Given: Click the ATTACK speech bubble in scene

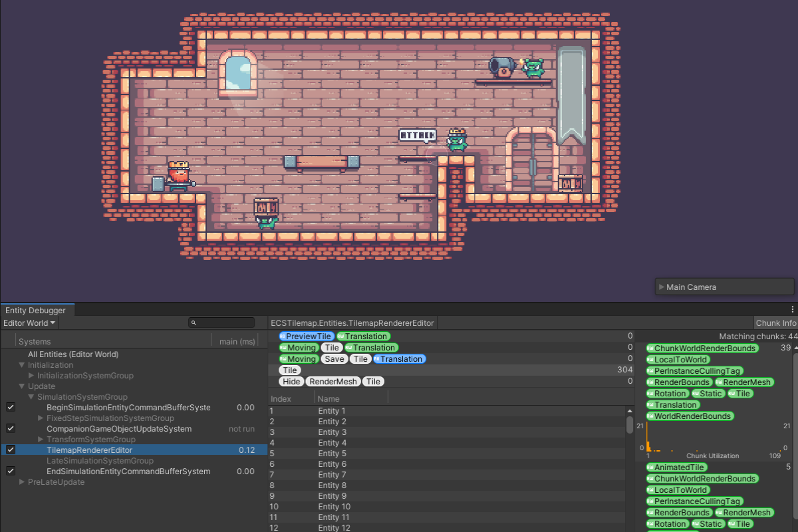Looking at the screenshot, I should (417, 136).
